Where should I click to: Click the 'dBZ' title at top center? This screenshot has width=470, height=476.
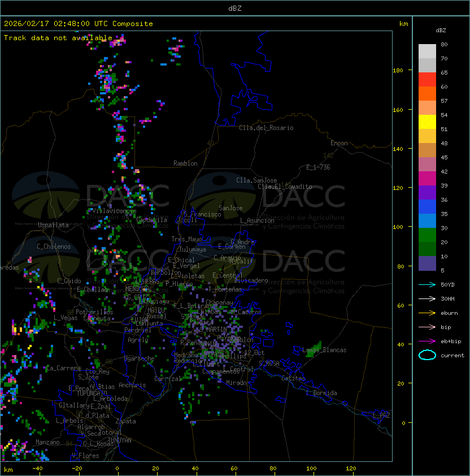[235, 8]
